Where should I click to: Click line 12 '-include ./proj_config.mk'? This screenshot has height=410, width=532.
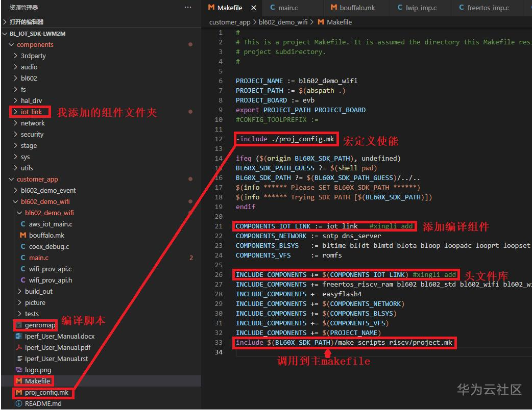[285, 139]
